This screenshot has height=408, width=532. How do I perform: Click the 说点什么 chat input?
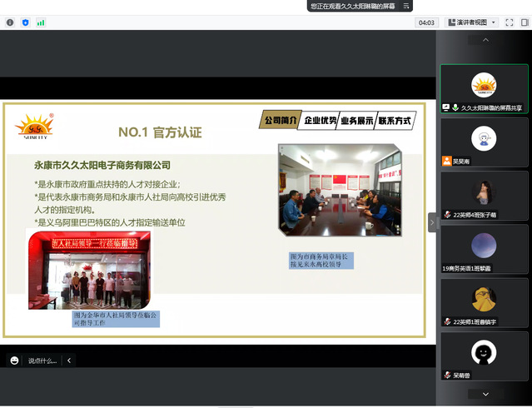[42, 361]
